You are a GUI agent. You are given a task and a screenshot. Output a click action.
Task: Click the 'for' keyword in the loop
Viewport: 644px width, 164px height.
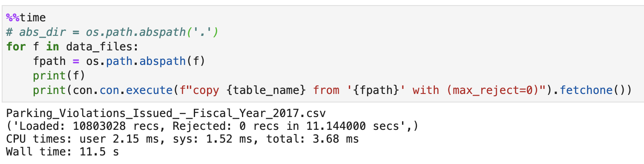(16, 47)
